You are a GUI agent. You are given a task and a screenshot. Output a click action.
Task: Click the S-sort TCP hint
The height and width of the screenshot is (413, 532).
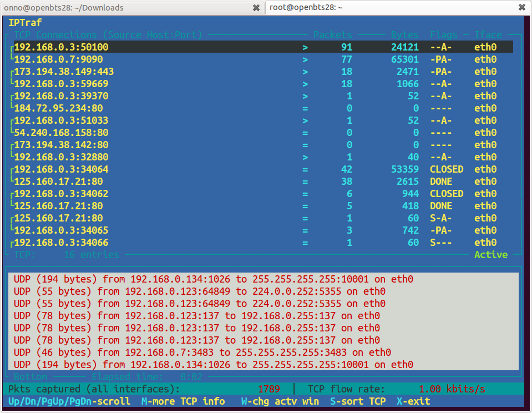[x=358, y=401]
